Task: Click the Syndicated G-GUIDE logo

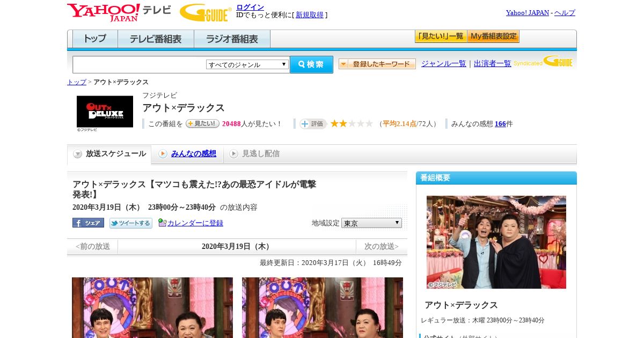Action: [543, 61]
